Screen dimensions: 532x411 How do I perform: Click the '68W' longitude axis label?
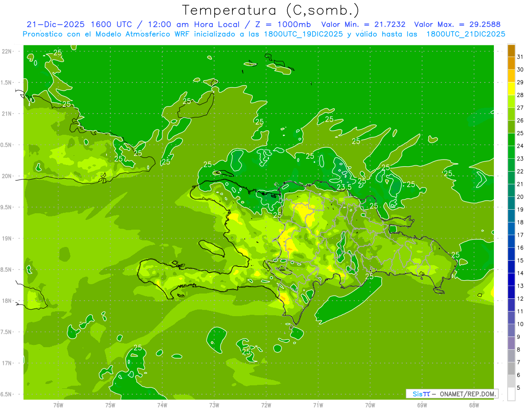click(474, 405)
